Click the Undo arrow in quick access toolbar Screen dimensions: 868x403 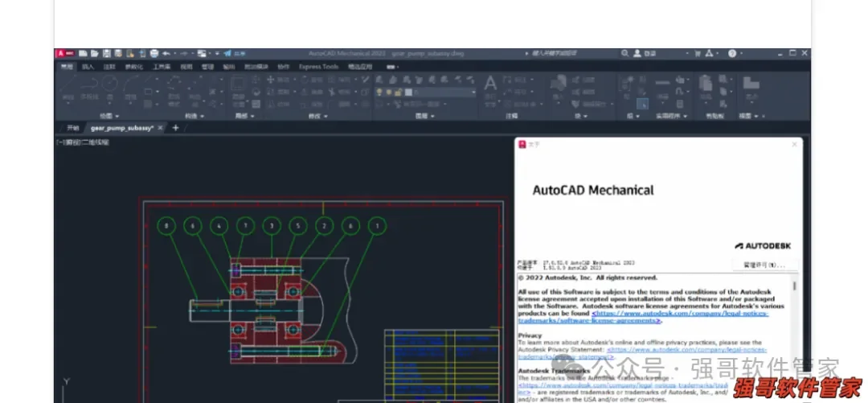[166, 53]
